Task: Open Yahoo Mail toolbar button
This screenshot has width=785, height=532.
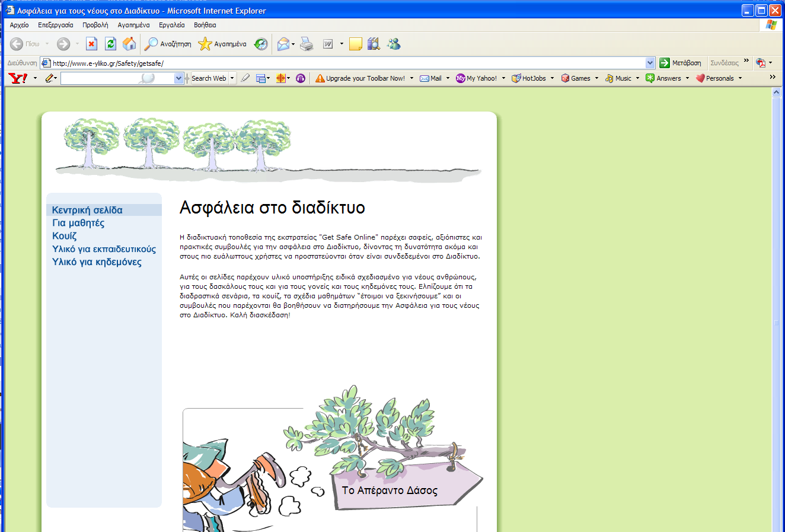Action: tap(430, 78)
